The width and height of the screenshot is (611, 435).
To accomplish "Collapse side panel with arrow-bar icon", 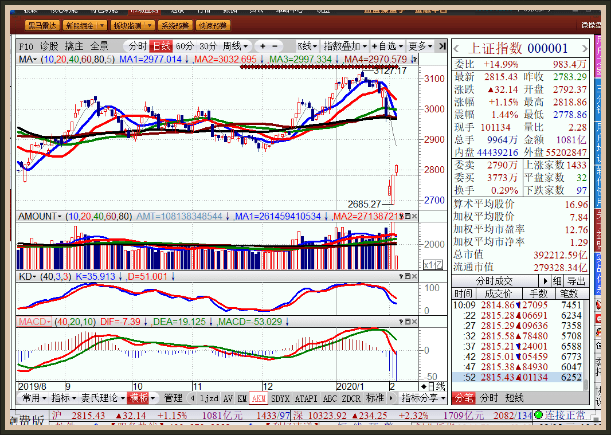I will coord(442,46).
